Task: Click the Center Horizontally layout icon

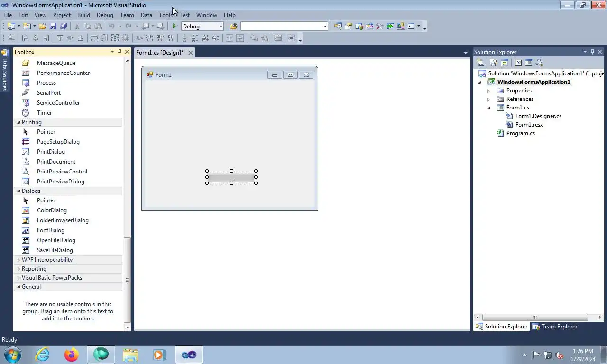Action: click(x=229, y=38)
